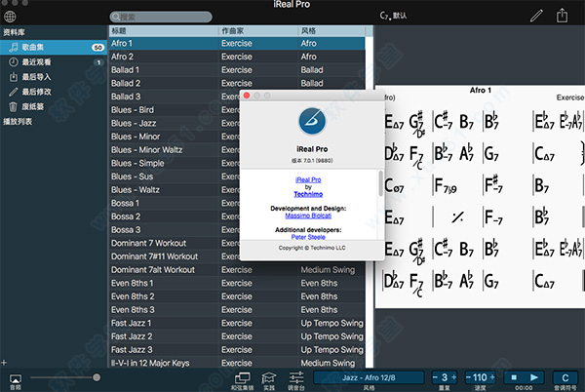Image resolution: width=585 pixels, height=392 pixels.
Task: Click the share export icon
Action: [562, 16]
